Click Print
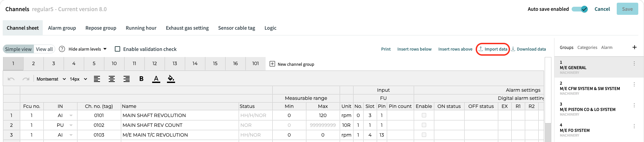 386,49
